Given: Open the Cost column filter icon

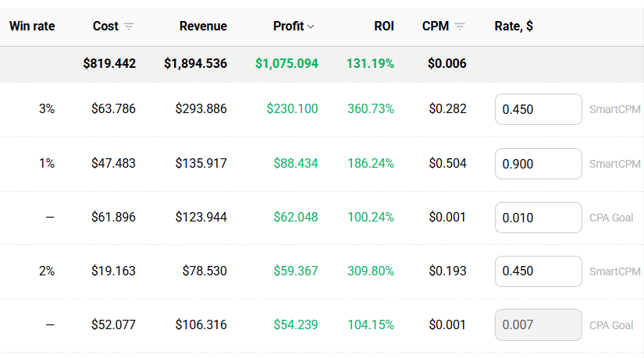Looking at the screenshot, I should tap(129, 27).
